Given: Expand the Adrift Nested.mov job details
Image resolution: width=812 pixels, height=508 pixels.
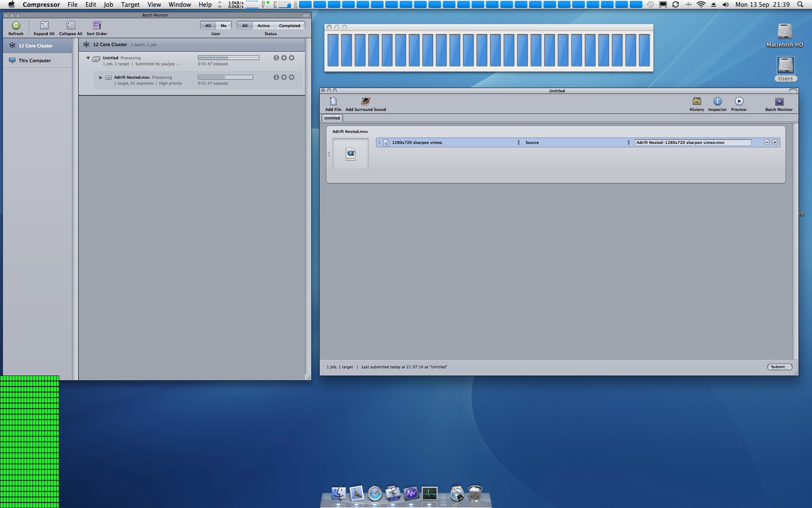Looking at the screenshot, I should tap(101, 77).
